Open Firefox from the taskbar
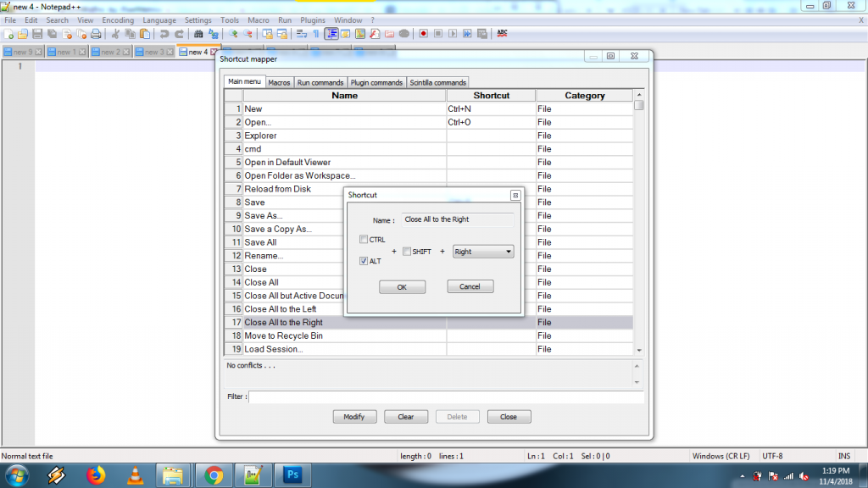This screenshot has height=488, width=868. (96, 475)
